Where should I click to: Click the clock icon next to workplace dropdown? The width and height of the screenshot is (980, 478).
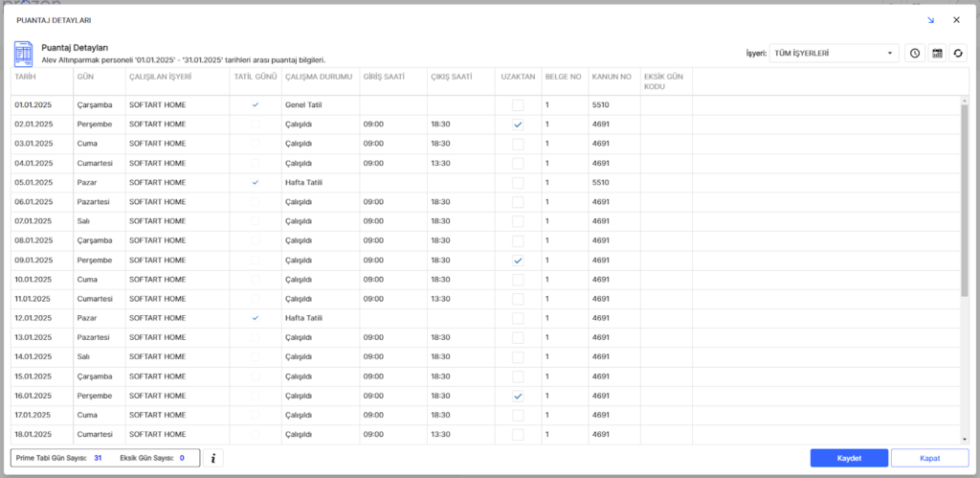click(915, 54)
